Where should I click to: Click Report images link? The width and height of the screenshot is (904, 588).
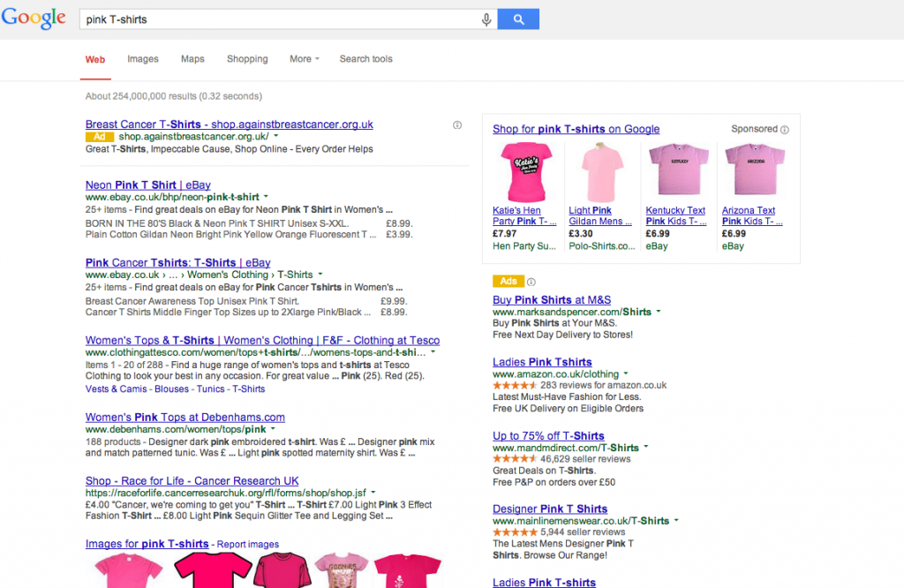(248, 544)
